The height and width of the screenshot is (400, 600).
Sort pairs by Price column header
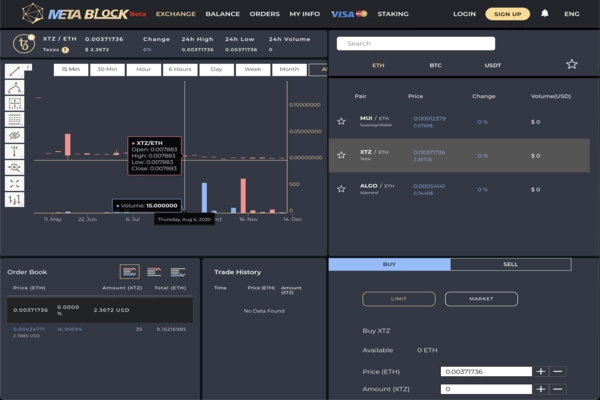click(416, 96)
